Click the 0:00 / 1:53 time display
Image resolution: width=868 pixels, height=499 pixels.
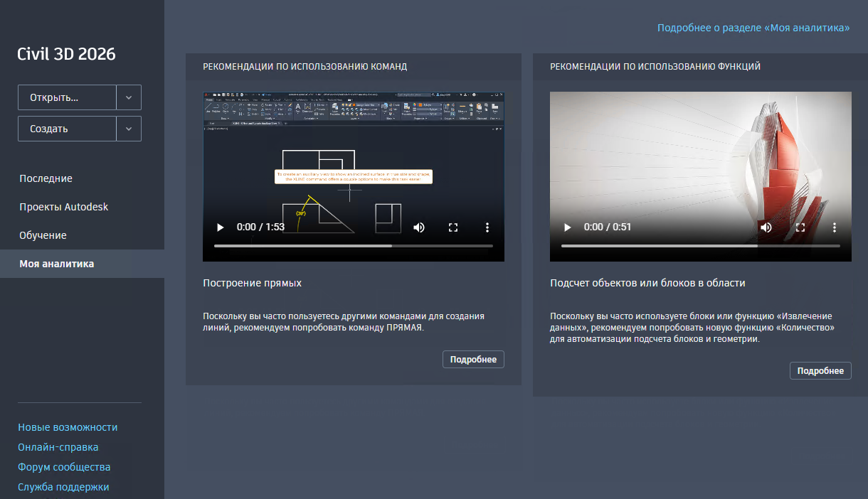point(260,227)
